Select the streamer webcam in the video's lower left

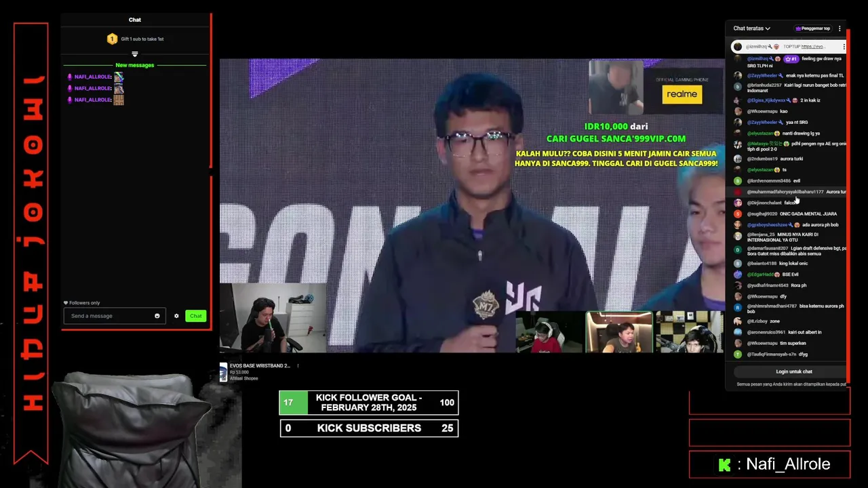[273, 318]
